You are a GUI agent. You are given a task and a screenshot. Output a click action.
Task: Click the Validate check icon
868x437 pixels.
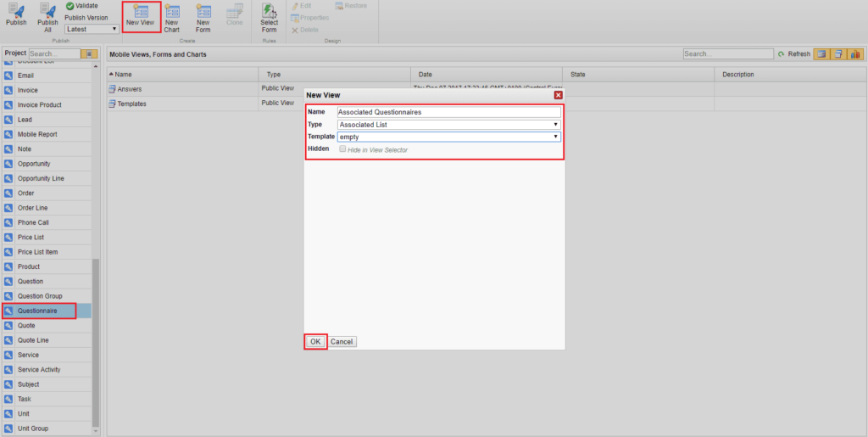click(x=70, y=6)
